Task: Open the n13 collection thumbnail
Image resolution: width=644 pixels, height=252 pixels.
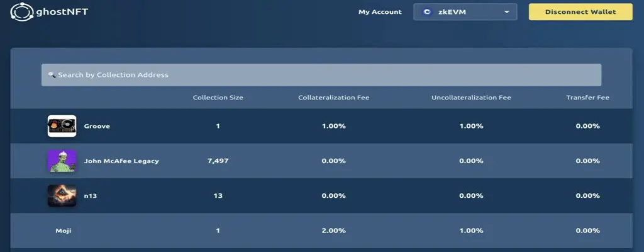Action: pos(62,195)
